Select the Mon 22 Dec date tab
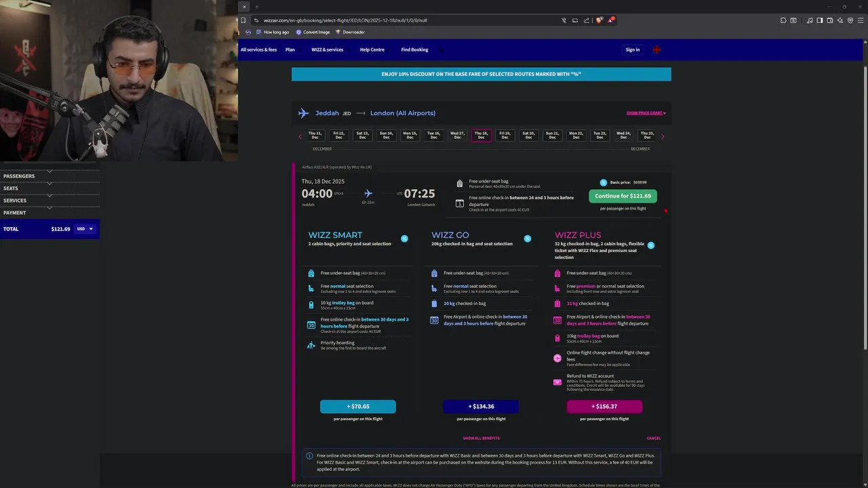 [576, 136]
